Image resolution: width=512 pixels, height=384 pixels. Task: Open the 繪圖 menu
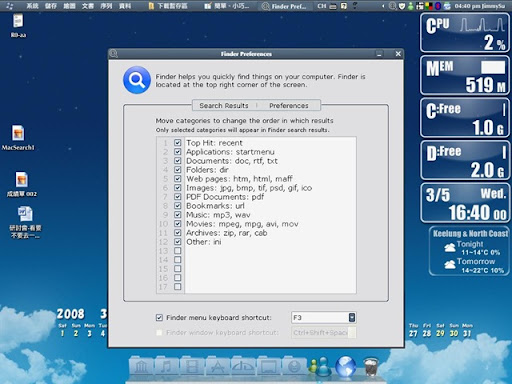click(69, 6)
